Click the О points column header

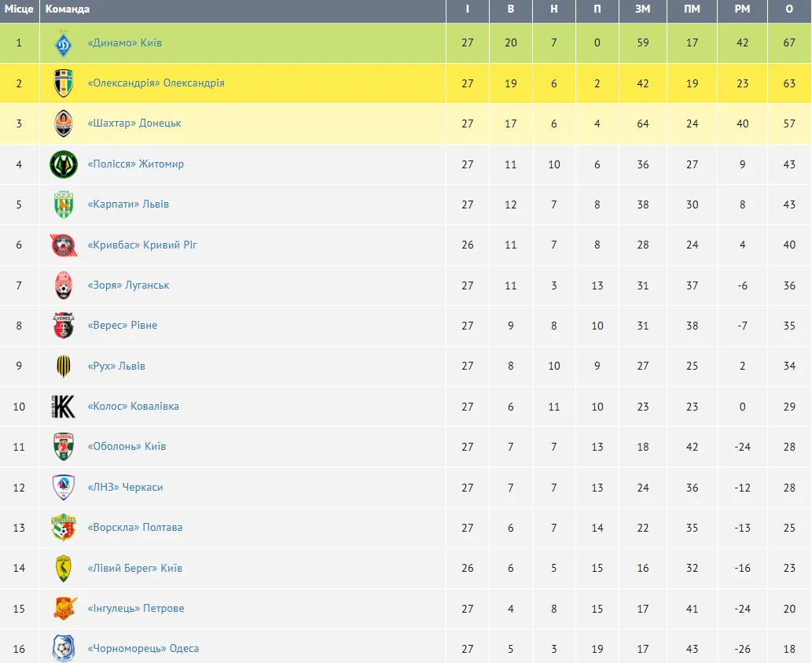[788, 9]
